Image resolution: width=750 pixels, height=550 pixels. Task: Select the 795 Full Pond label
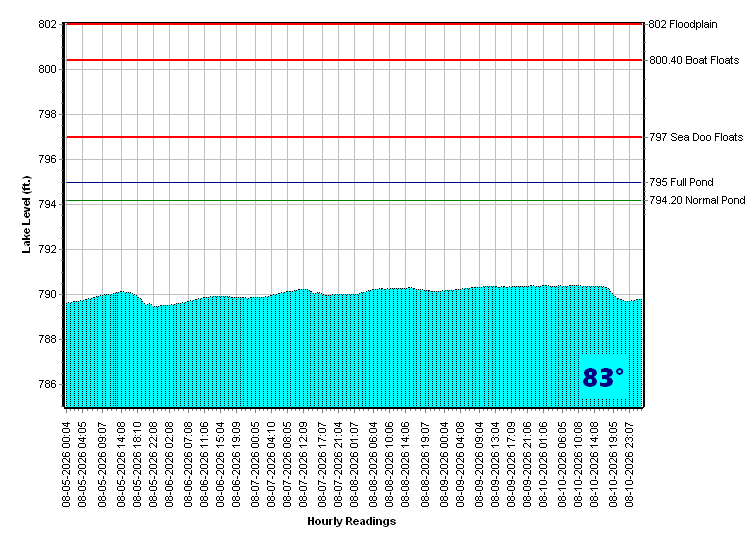pos(681,182)
